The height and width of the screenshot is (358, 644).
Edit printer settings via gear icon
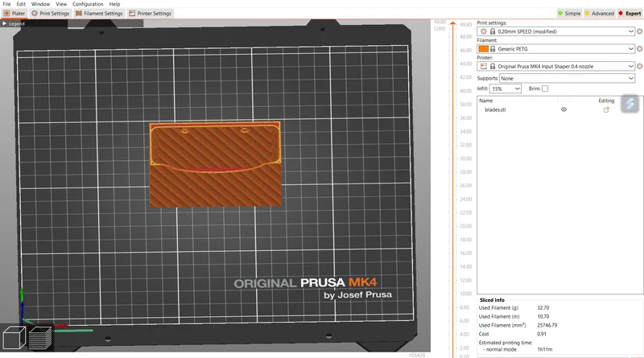[x=639, y=66]
